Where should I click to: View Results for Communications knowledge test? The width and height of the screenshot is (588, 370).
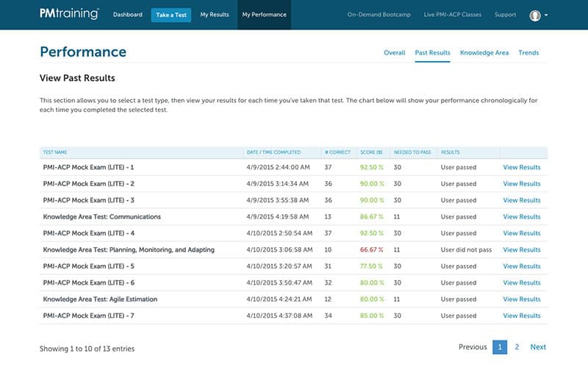tap(522, 217)
